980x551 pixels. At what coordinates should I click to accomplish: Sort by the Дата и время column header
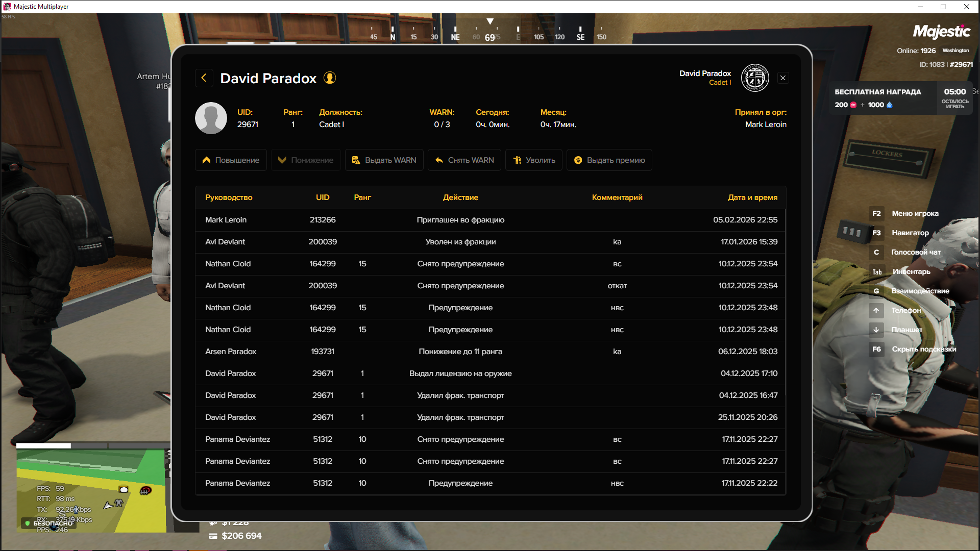coord(752,197)
